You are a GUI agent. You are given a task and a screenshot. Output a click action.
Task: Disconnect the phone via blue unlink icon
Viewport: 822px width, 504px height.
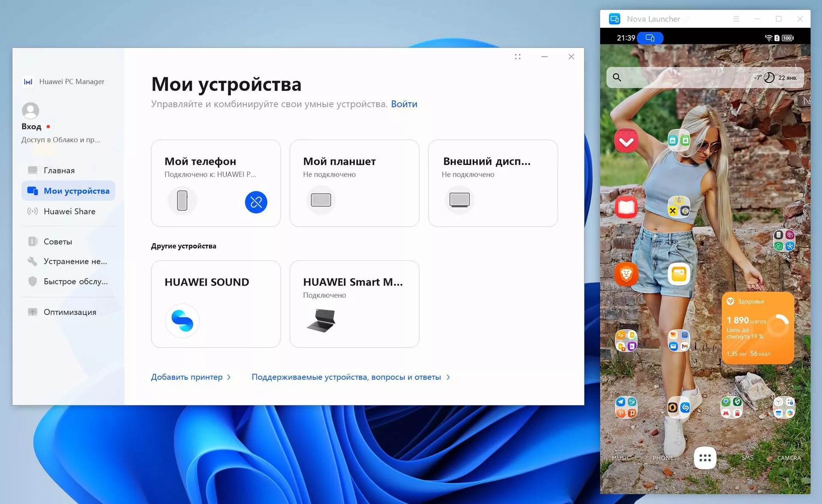pyautogui.click(x=256, y=202)
